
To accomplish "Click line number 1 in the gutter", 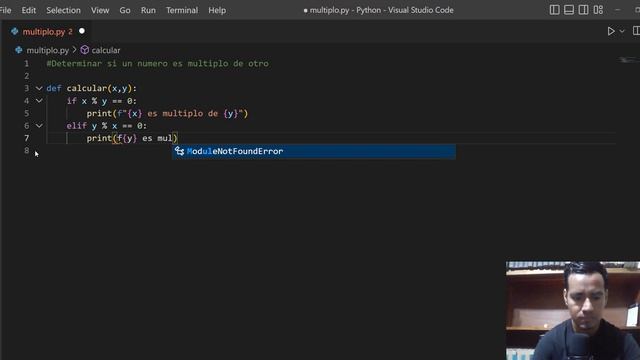I will 27,64.
